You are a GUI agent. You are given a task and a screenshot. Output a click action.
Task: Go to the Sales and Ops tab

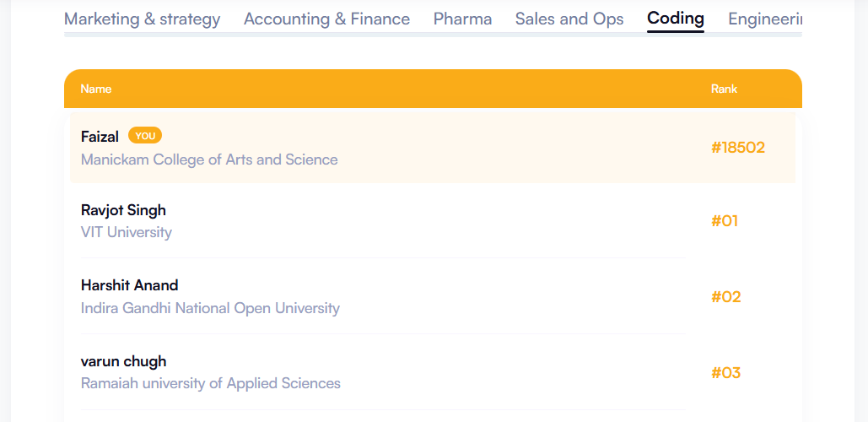coord(569,19)
